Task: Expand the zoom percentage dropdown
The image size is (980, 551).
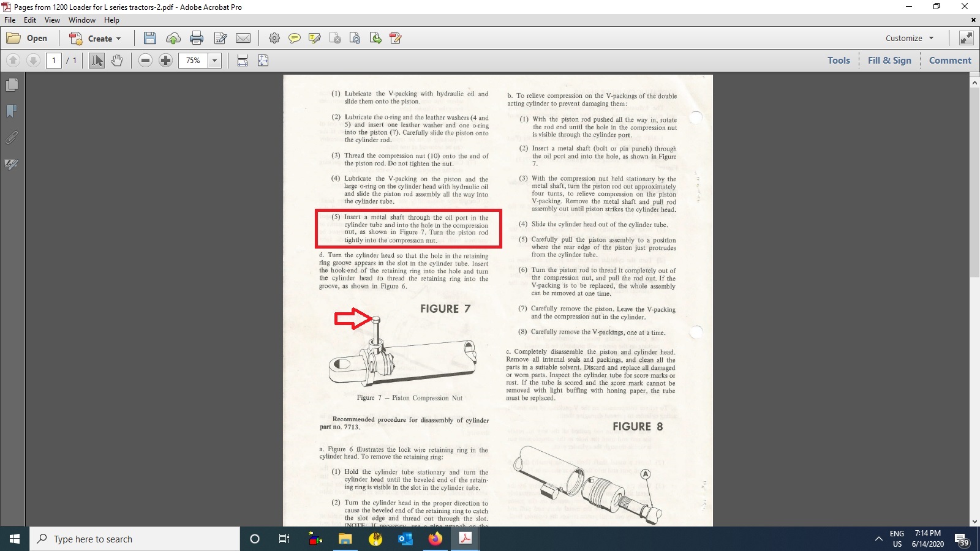Action: (214, 61)
